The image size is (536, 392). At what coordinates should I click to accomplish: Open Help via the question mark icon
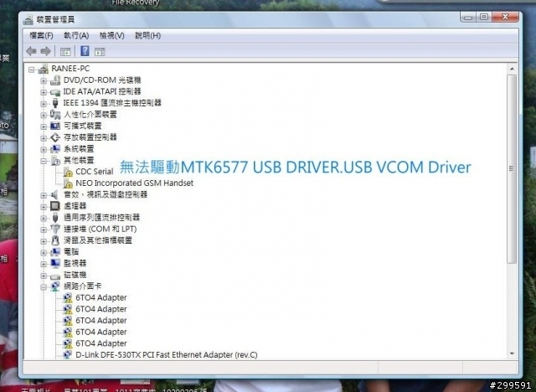click(x=85, y=51)
